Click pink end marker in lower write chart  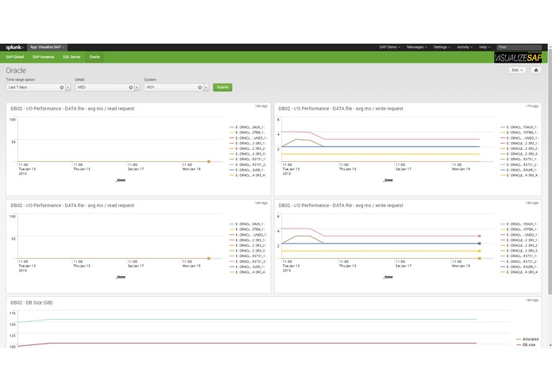(x=480, y=236)
